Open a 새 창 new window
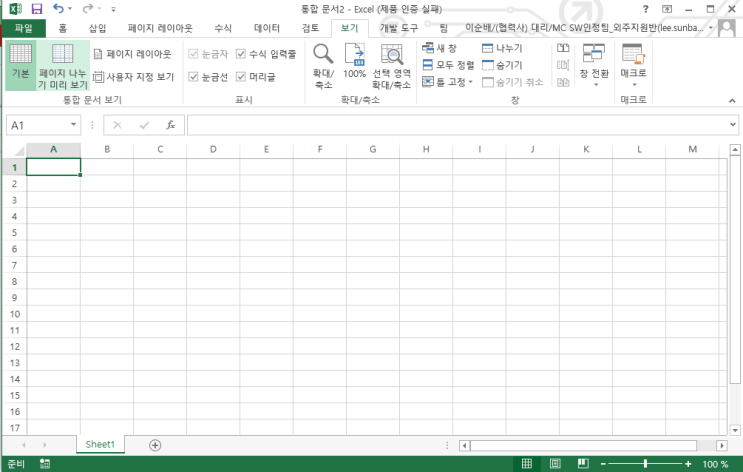The width and height of the screenshot is (743, 472). [439, 48]
